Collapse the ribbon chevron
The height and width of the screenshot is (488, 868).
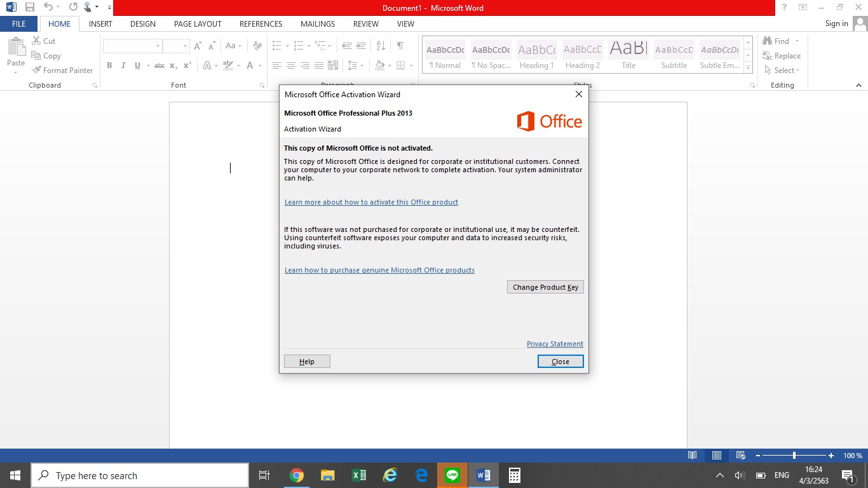point(859,85)
